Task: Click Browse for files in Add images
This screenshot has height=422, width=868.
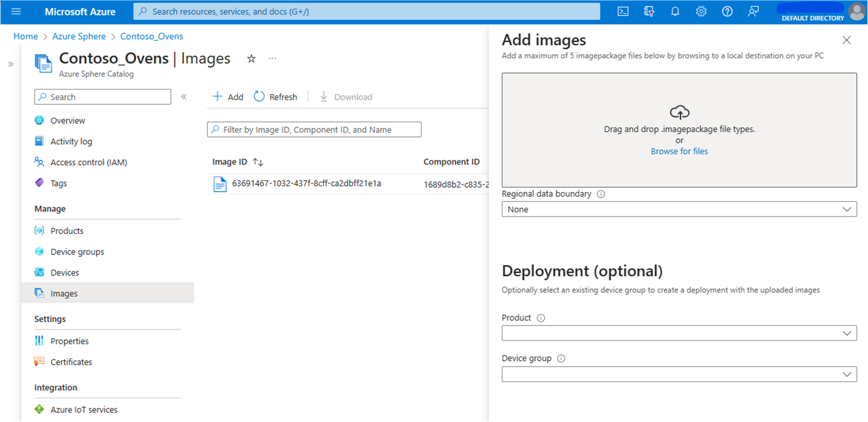Action: point(679,151)
